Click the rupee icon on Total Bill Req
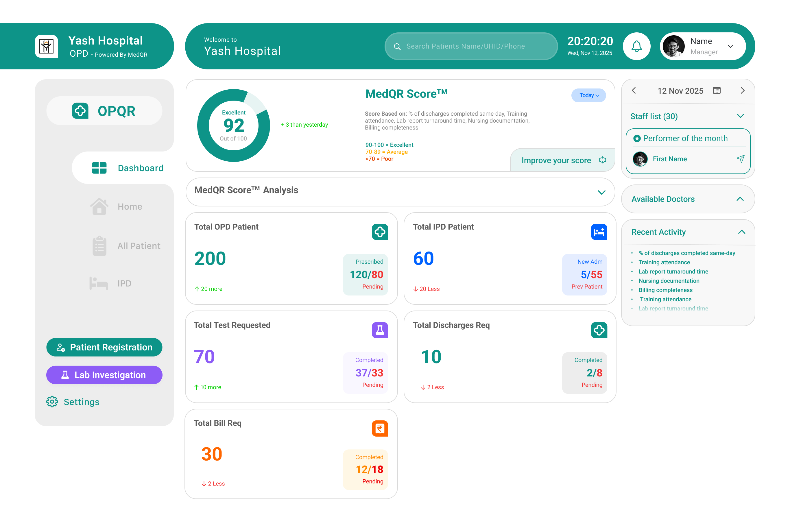The width and height of the screenshot is (790, 532). (380, 428)
